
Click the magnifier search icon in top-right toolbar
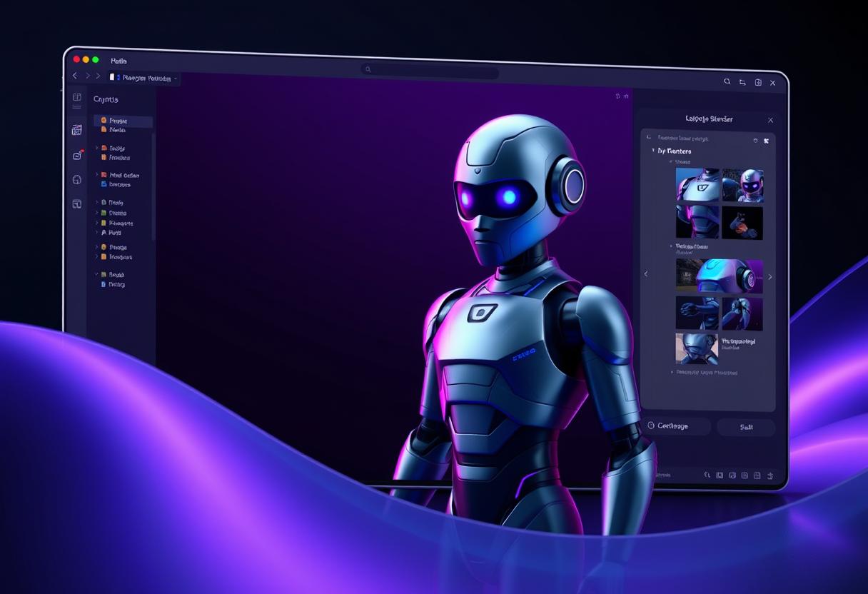pyautogui.click(x=727, y=82)
